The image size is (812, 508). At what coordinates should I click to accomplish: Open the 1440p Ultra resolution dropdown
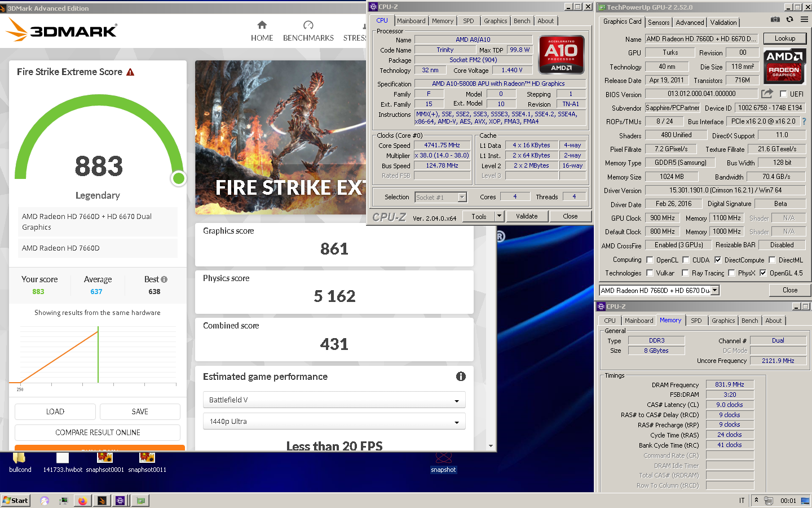tap(334, 421)
